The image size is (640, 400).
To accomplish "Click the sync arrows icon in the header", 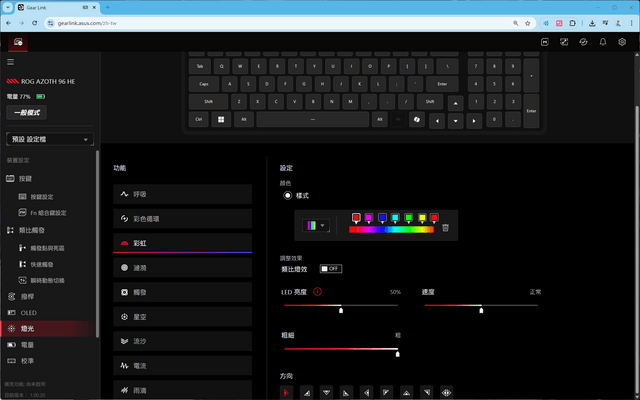I will click(583, 42).
